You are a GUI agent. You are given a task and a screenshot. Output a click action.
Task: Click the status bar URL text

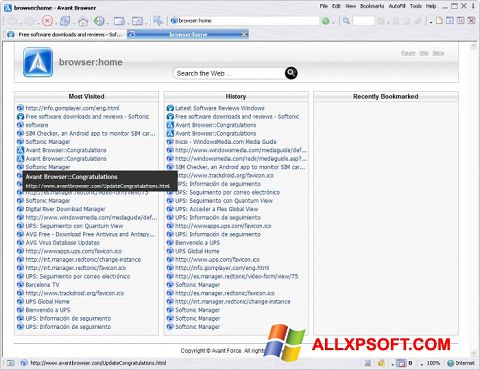[98, 363]
